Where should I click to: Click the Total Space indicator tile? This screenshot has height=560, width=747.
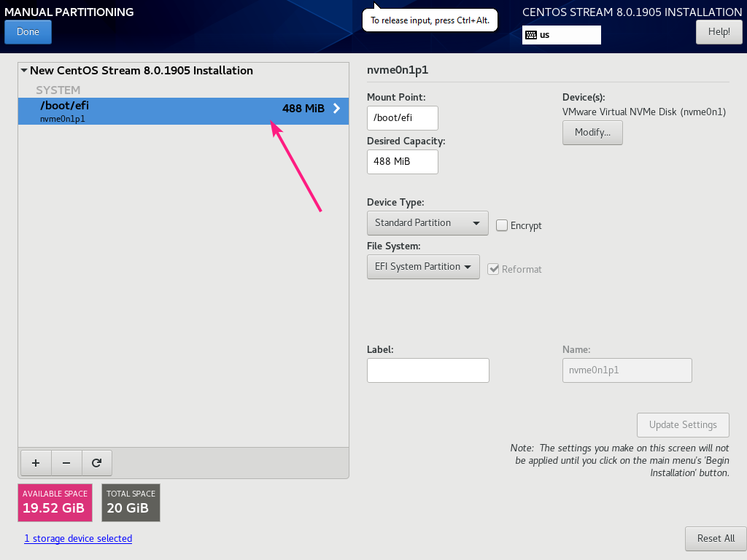click(131, 502)
